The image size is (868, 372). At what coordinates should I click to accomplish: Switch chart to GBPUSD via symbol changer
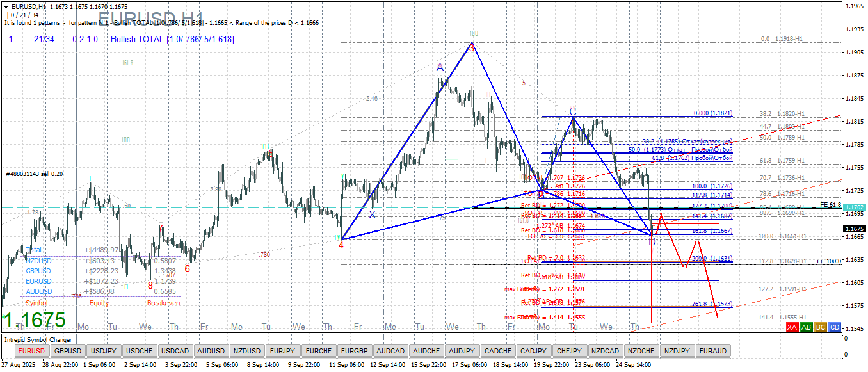coord(68,351)
